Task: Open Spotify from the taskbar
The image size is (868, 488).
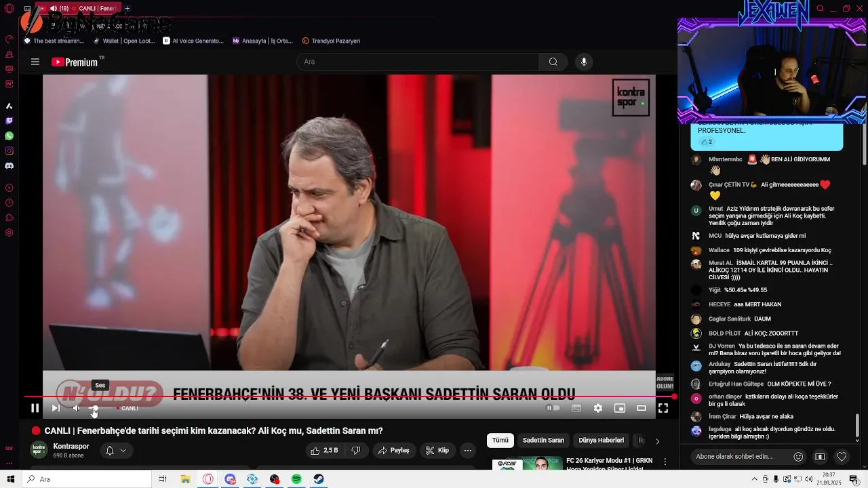Action: (296, 479)
